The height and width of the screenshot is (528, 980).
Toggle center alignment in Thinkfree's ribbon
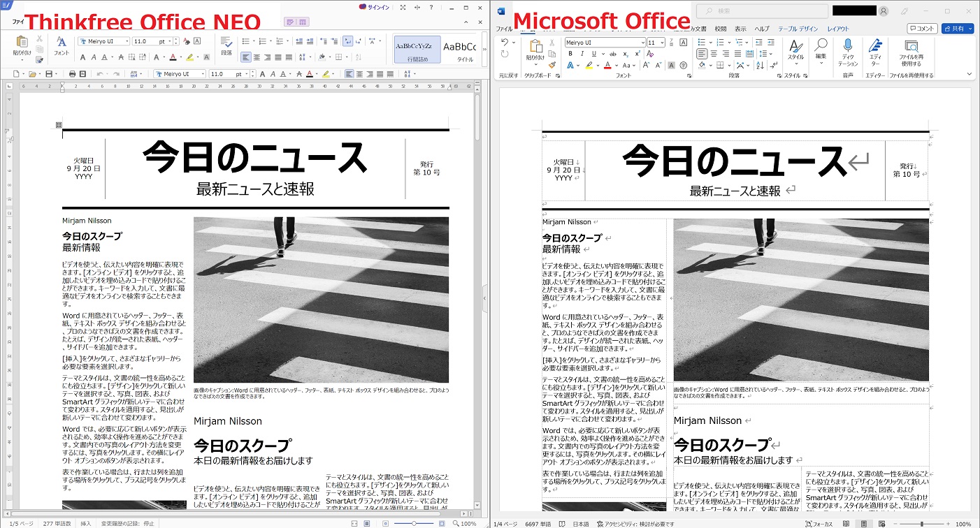(257, 57)
